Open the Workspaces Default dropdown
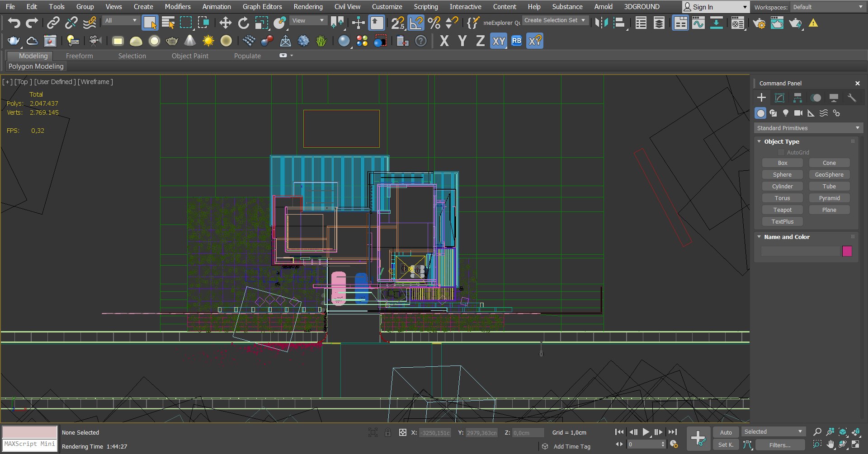Viewport: 868px width, 454px height. (828, 7)
